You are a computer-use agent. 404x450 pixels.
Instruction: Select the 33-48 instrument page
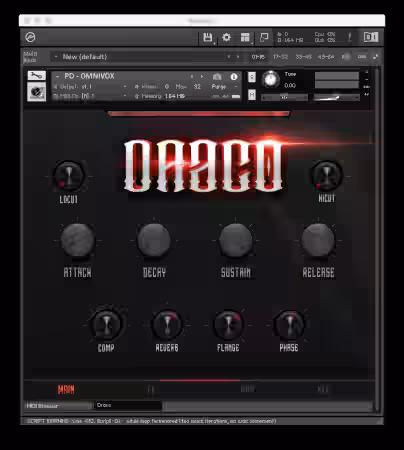303,57
